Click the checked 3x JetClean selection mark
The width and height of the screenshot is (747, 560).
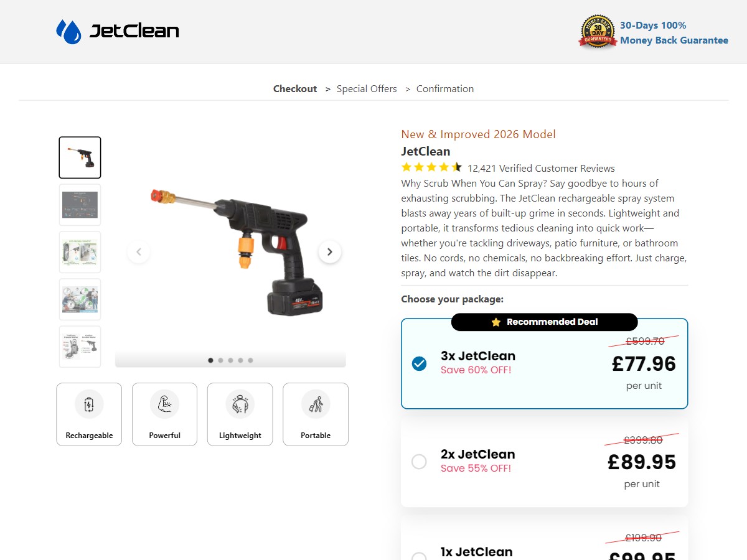(419, 363)
